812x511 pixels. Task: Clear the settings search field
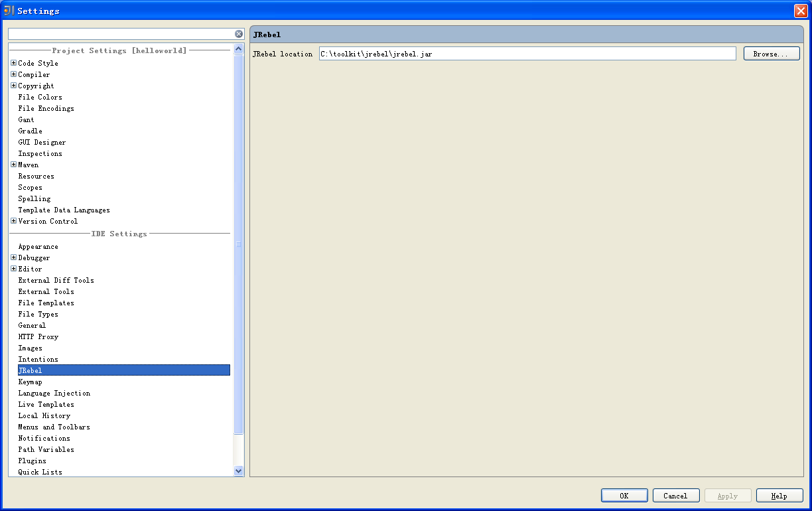pos(239,34)
